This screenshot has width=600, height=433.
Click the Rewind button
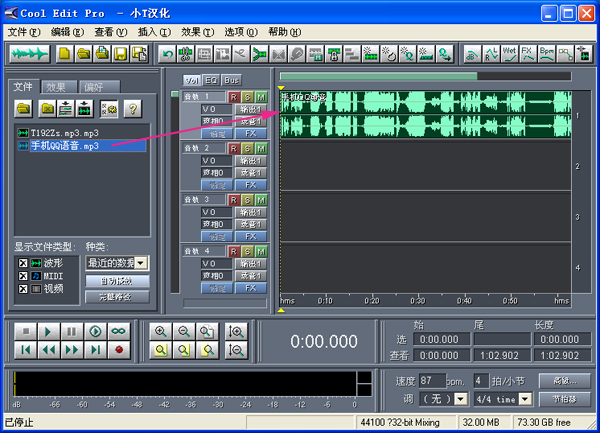pyautogui.click(x=48, y=350)
